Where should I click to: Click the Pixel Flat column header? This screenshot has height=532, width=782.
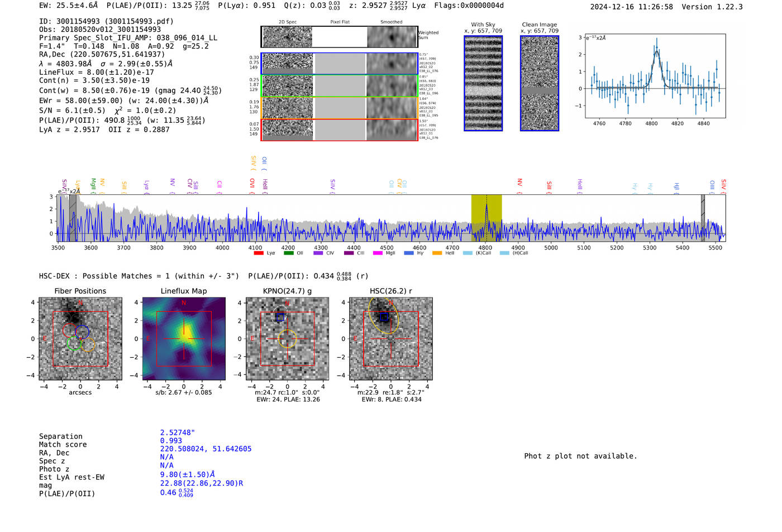click(x=340, y=22)
